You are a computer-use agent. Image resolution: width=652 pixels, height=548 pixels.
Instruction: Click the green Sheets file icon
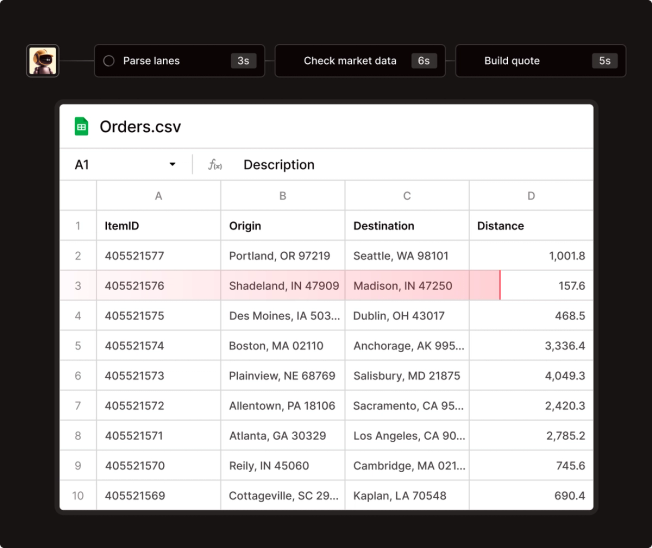pos(82,126)
